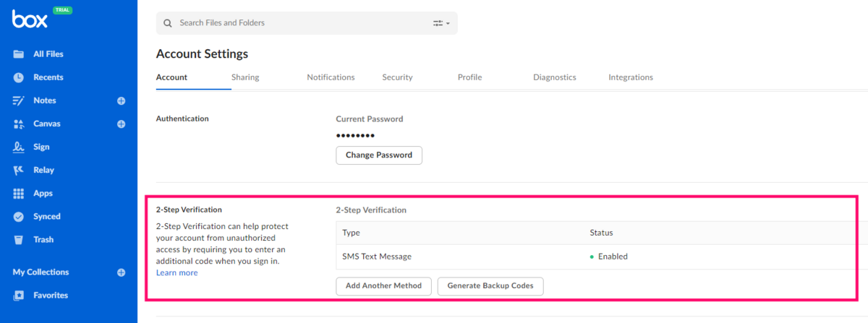Open Favorites collection icon
868x323 pixels.
click(x=19, y=296)
